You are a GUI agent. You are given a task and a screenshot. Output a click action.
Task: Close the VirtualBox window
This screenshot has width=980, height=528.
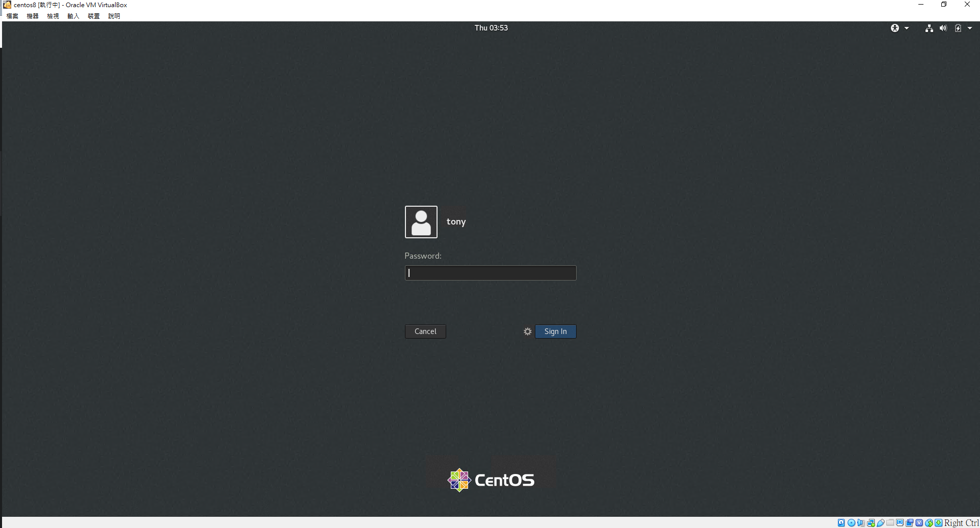tap(967, 5)
